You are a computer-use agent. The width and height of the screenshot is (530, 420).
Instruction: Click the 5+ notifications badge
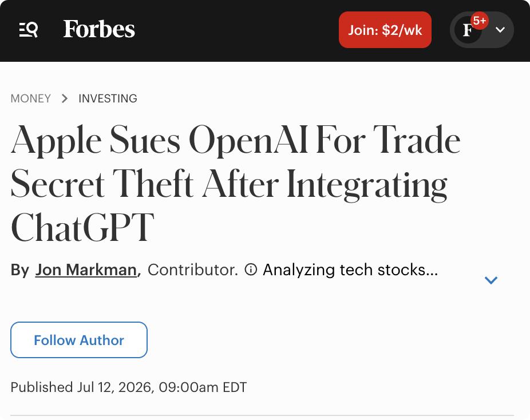(x=479, y=21)
